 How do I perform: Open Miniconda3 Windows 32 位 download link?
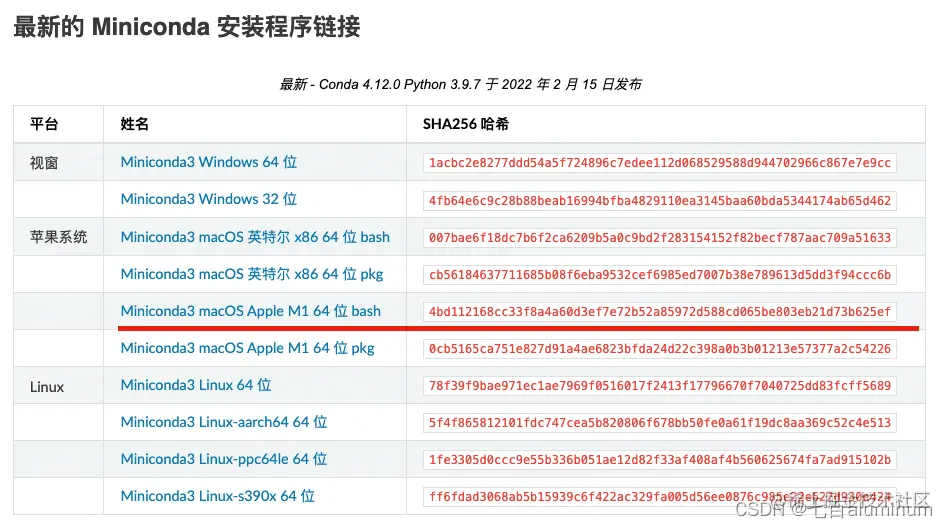pos(209,199)
